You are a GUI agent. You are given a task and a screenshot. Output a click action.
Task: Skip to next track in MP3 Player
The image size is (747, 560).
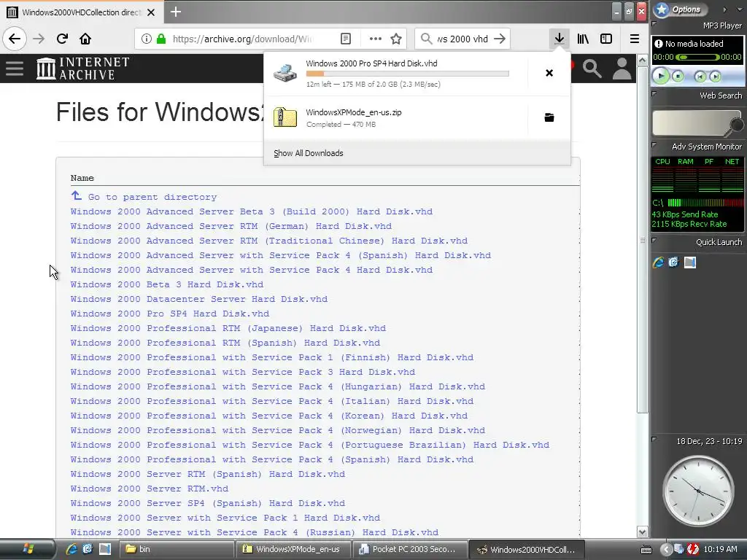click(x=715, y=76)
